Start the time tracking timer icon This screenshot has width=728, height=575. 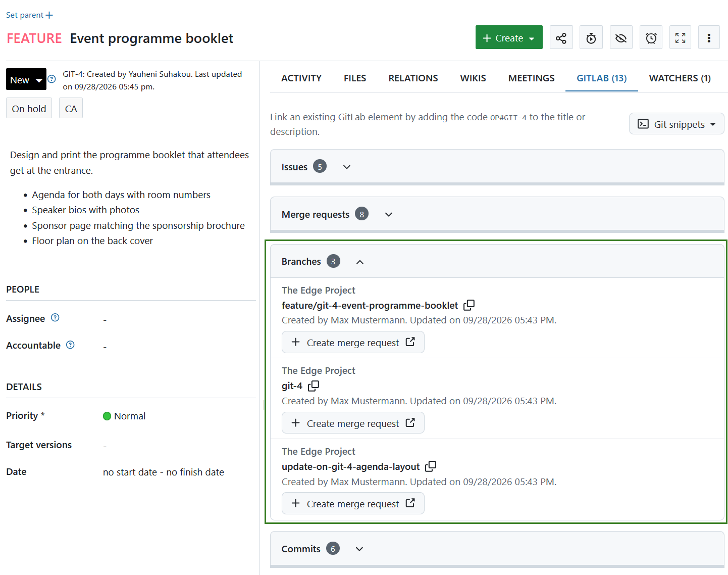591,38
